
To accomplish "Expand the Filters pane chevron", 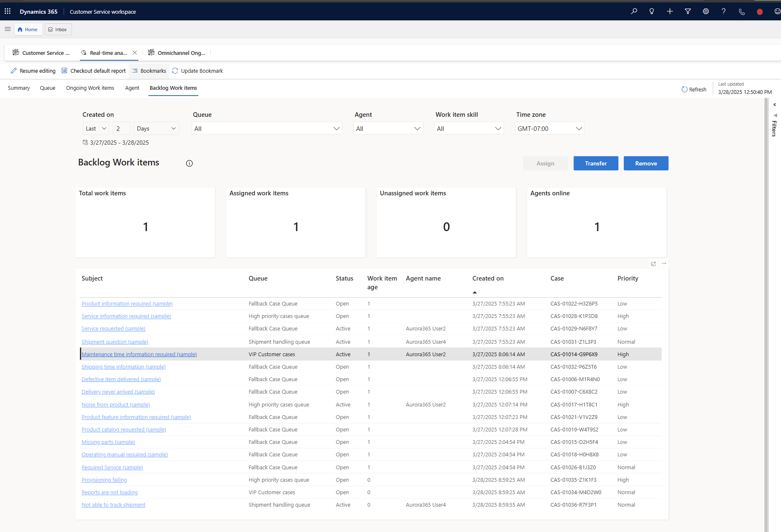I will (774, 105).
